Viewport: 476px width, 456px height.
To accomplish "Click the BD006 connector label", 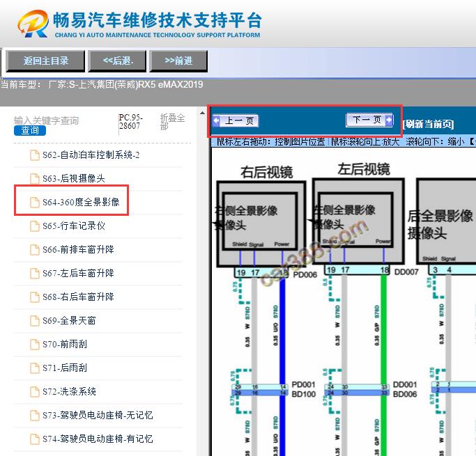I will [405, 394].
